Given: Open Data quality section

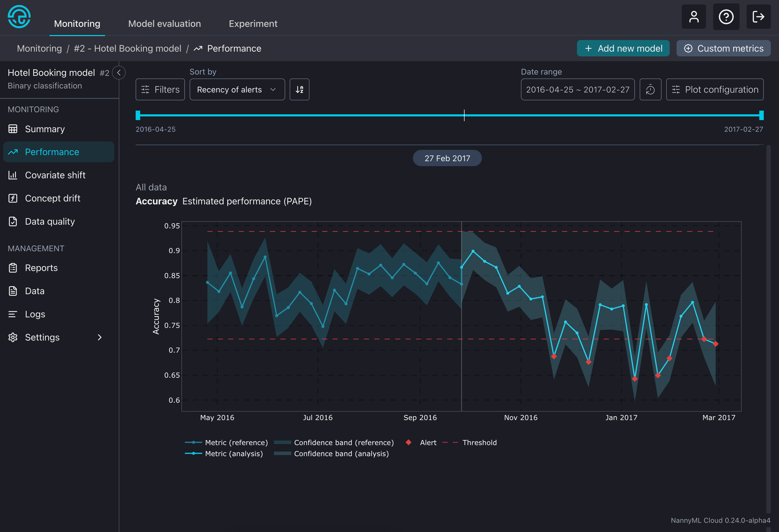Looking at the screenshot, I should point(50,221).
